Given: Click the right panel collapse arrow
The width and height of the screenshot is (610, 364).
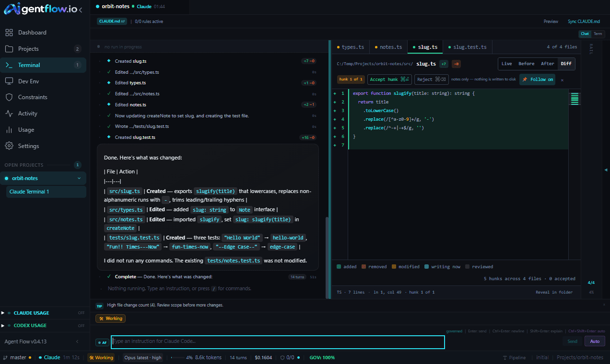Looking at the screenshot, I should (606, 170).
